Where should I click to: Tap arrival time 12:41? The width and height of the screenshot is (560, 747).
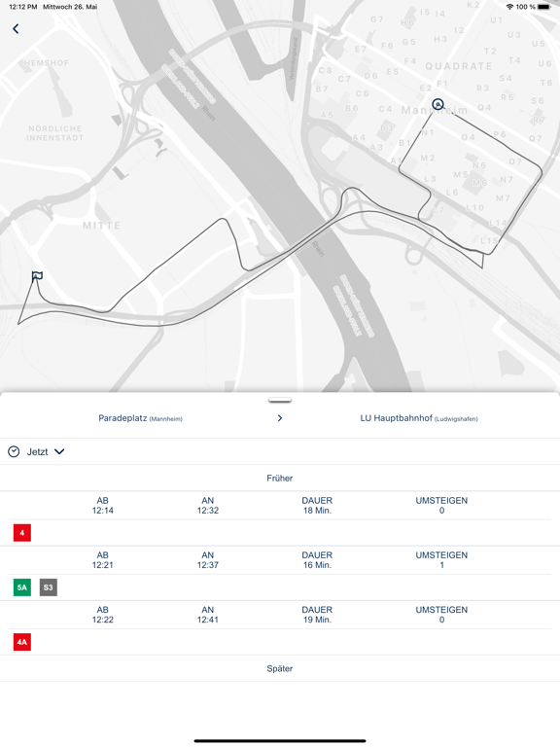pyautogui.click(x=208, y=621)
